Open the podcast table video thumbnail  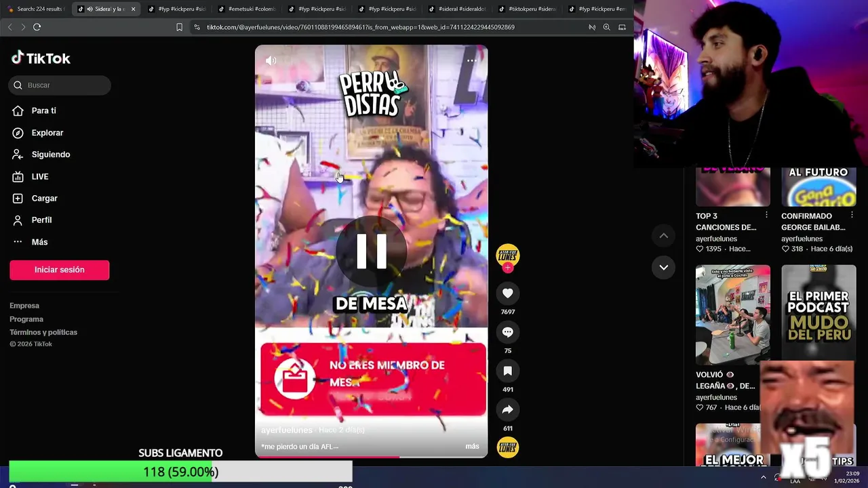click(x=733, y=314)
